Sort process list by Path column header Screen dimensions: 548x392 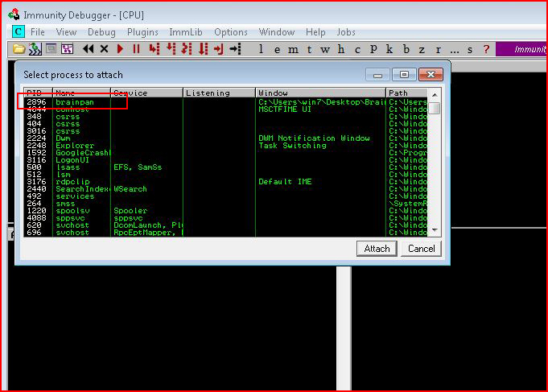coord(406,93)
